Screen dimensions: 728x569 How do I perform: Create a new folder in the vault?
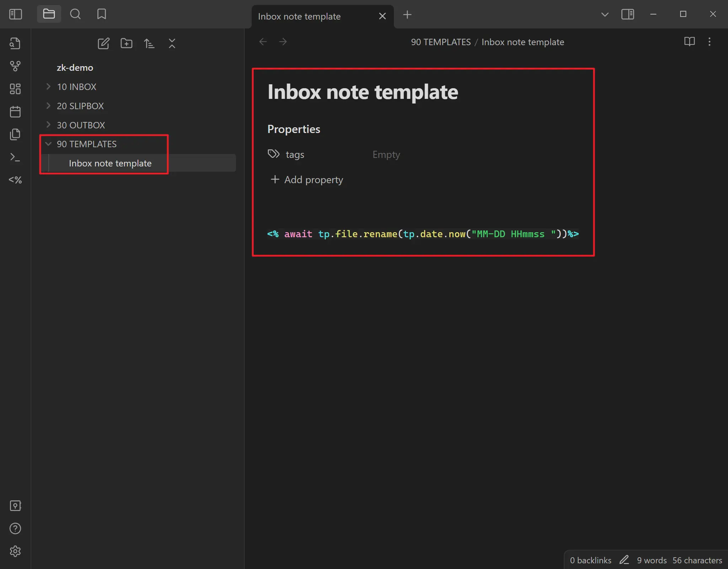click(127, 43)
